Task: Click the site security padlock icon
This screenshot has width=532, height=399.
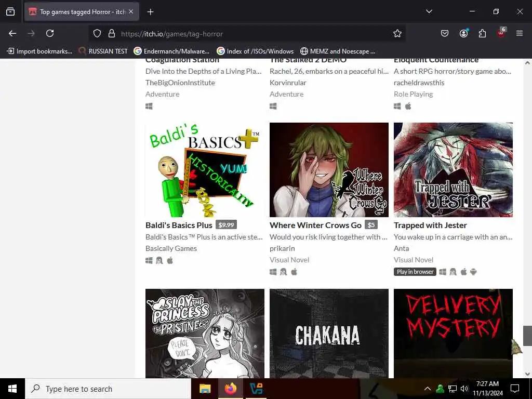Action: [x=112, y=34]
